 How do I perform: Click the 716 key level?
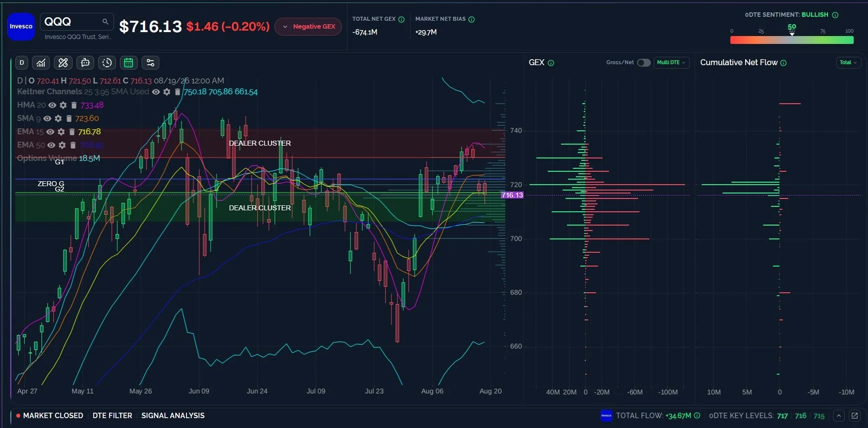[801, 416]
